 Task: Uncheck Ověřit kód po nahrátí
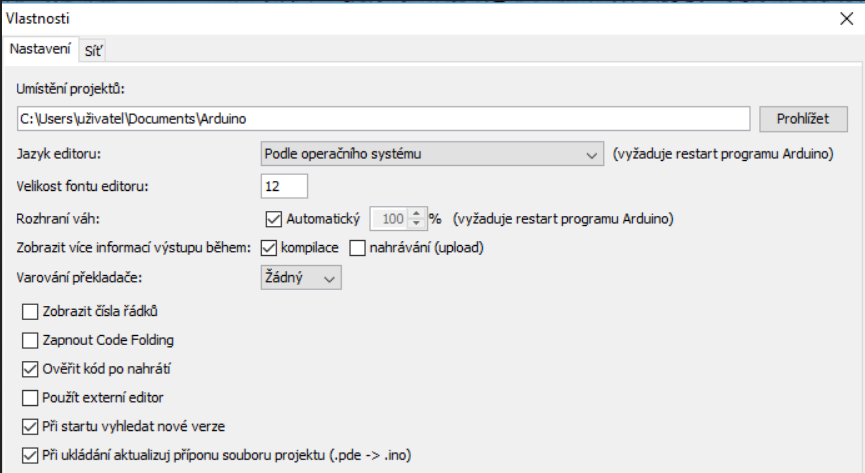29,368
